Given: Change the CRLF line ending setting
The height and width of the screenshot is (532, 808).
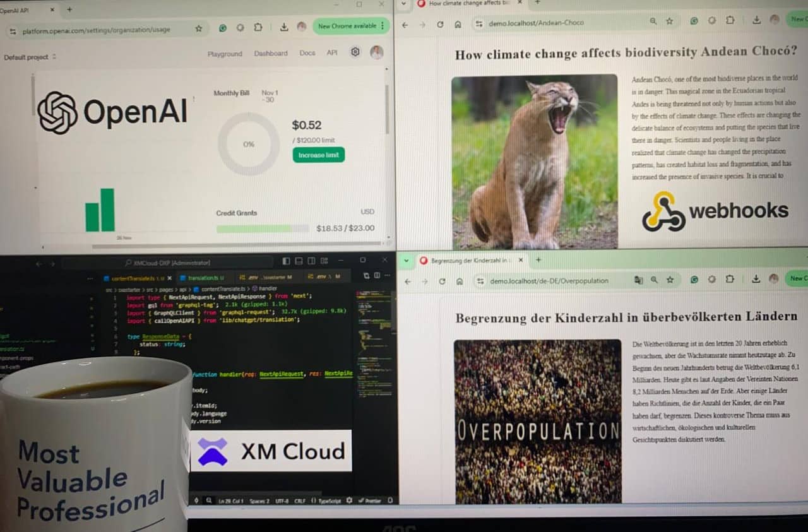Looking at the screenshot, I should click(299, 500).
